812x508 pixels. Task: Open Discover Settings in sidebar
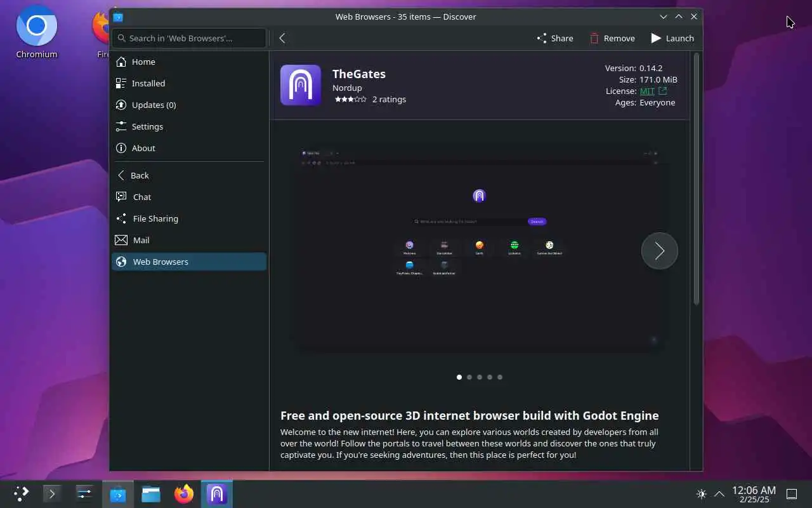189,126
